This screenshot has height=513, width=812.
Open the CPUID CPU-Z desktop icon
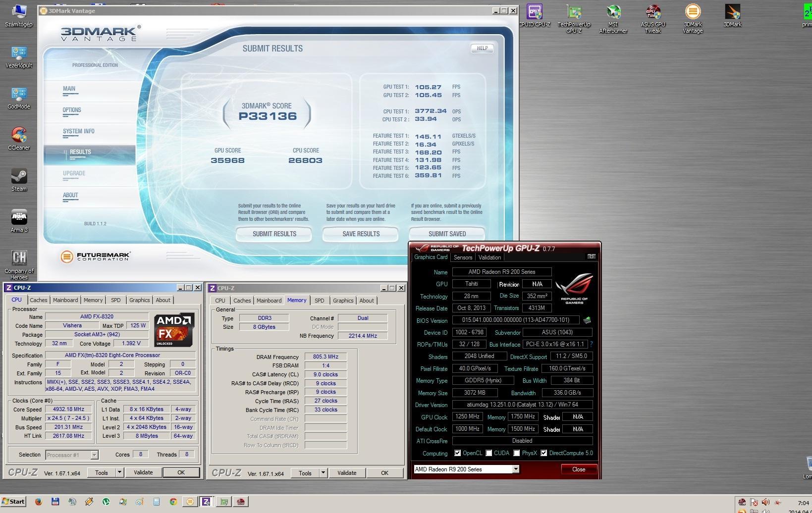[x=535, y=16]
